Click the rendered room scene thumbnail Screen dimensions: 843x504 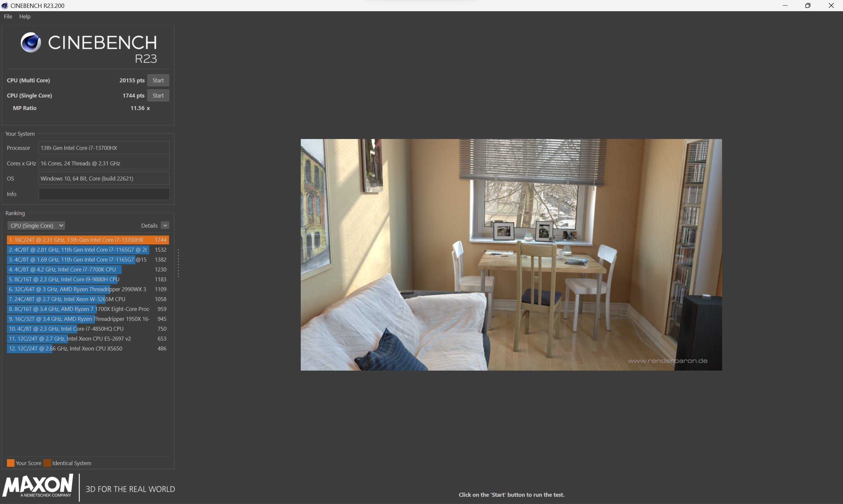tap(511, 254)
